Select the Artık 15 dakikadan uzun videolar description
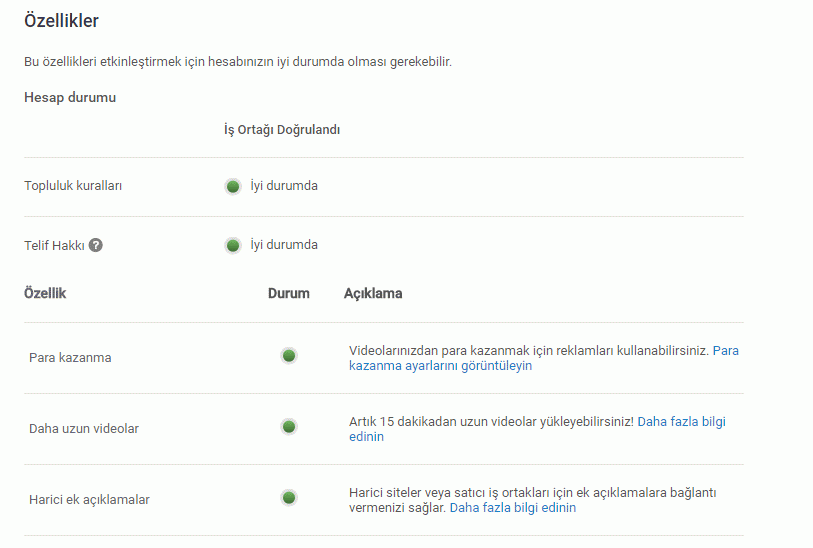 point(492,422)
